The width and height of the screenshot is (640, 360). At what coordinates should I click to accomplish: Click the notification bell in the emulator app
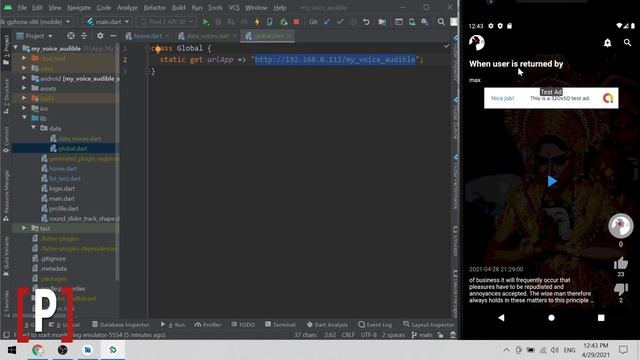tap(607, 42)
